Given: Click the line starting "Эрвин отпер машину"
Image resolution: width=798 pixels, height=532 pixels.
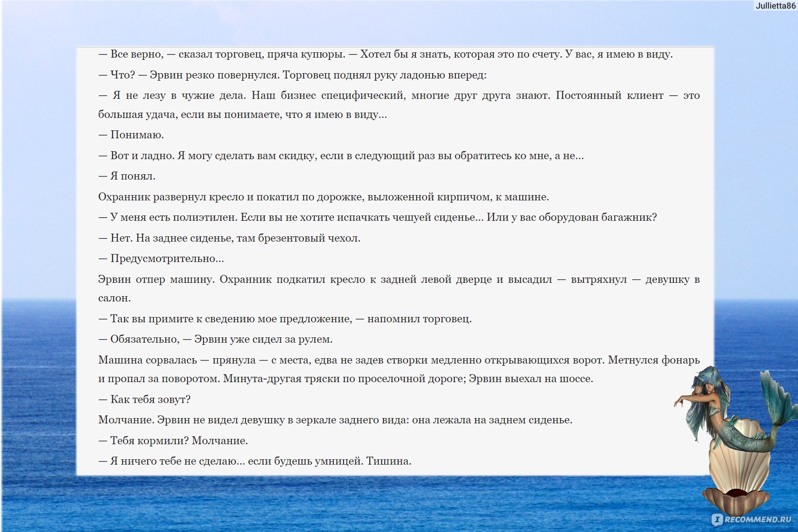Looking at the screenshot, I should coord(399,279).
